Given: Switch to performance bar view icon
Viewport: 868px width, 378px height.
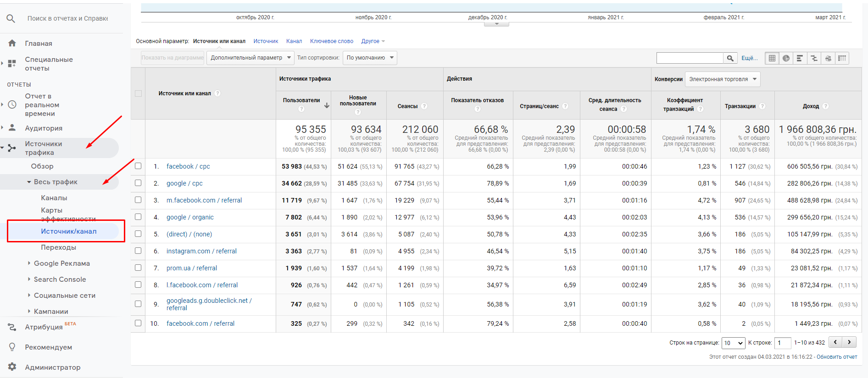Looking at the screenshot, I should coord(800,58).
